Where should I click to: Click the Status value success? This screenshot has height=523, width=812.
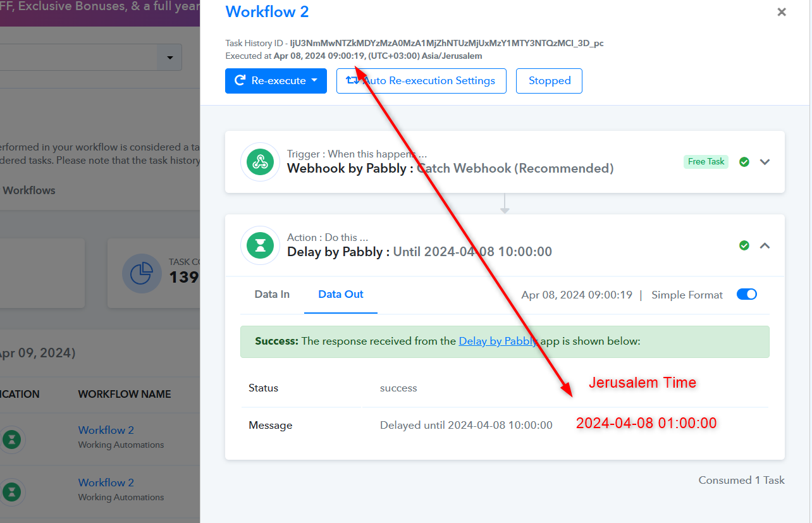click(398, 388)
